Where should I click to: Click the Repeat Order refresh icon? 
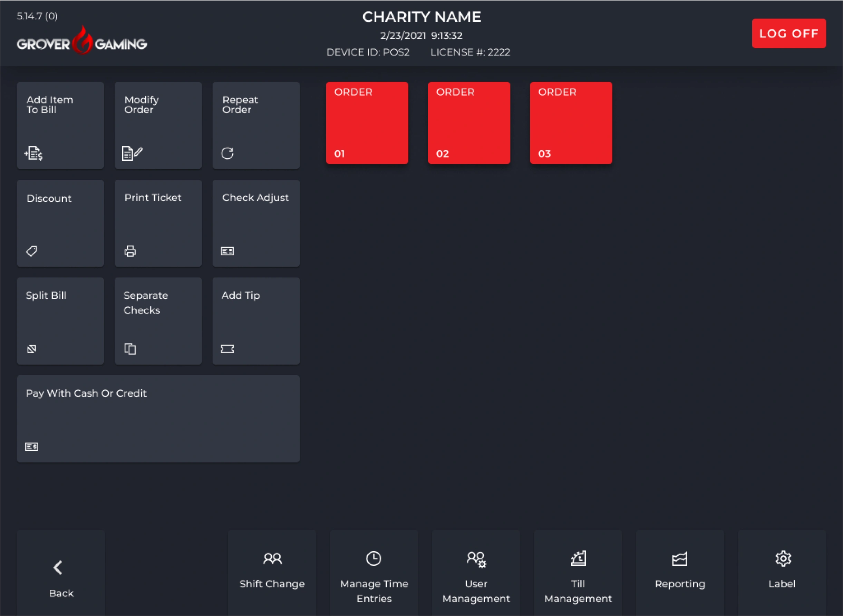pyautogui.click(x=227, y=153)
